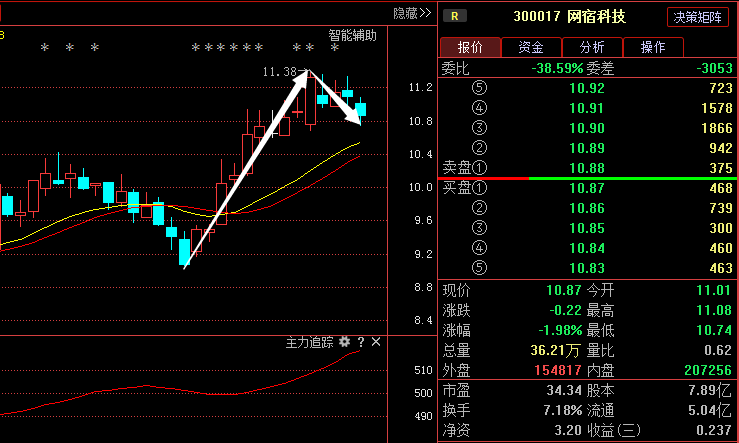739x443 pixels.
Task: Open the 操作 tab
Action: pyautogui.click(x=653, y=47)
